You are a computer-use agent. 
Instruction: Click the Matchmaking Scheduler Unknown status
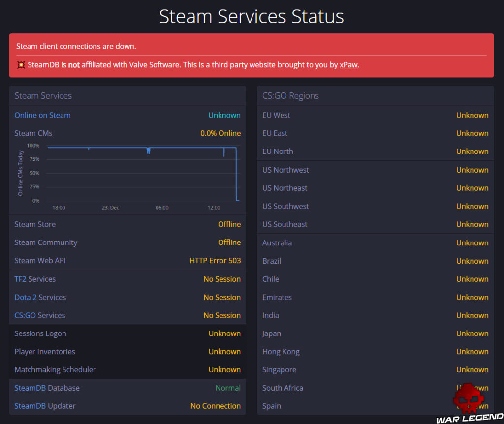click(x=224, y=369)
